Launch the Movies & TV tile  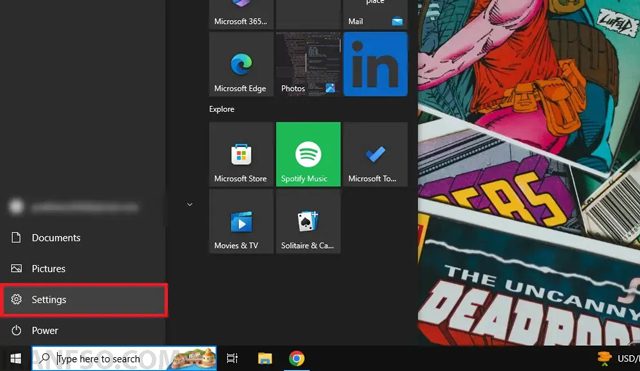pos(241,221)
